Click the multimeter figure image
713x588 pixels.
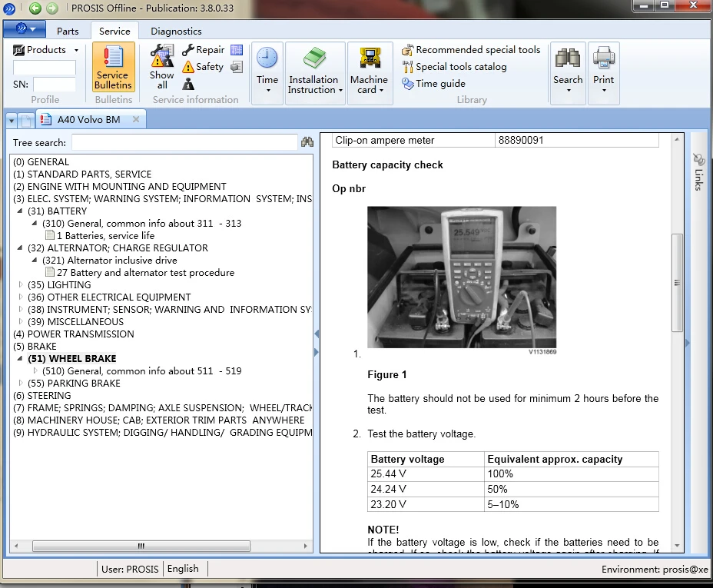(462, 277)
